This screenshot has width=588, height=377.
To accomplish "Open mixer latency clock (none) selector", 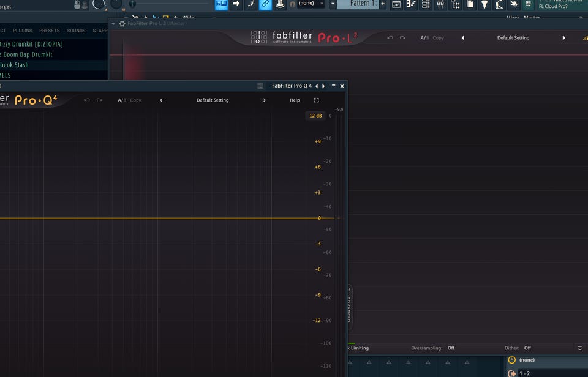I will [x=548, y=360].
